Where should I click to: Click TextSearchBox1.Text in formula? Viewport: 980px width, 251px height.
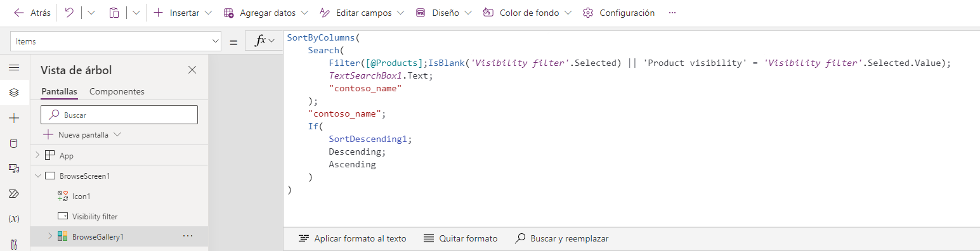click(x=379, y=75)
